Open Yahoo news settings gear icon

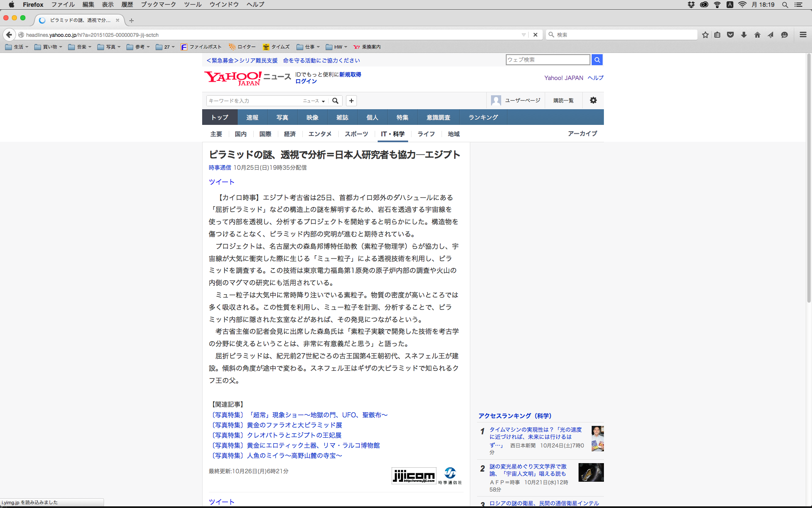(593, 100)
